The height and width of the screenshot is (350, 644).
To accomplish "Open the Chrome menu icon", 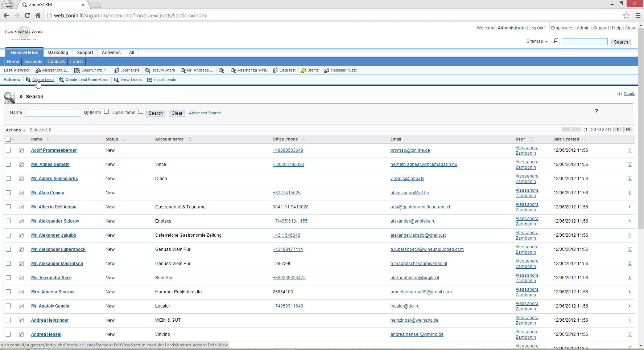I will pyautogui.click(x=638, y=15).
